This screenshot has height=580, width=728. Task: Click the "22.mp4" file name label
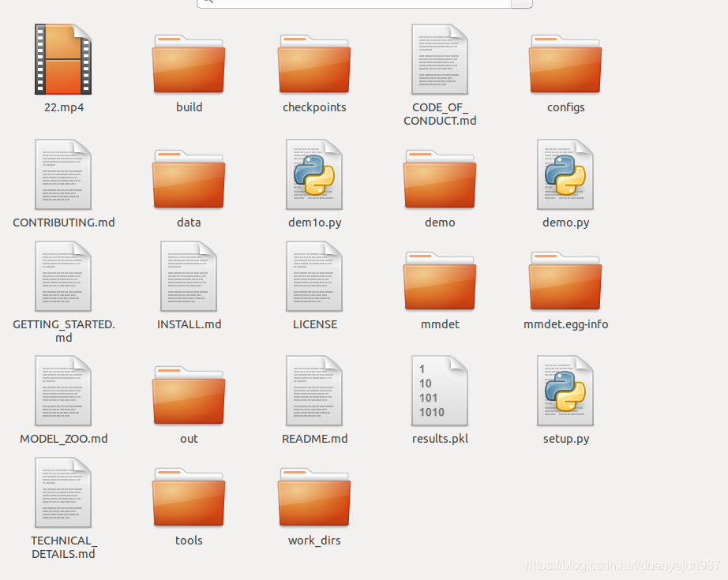64,107
